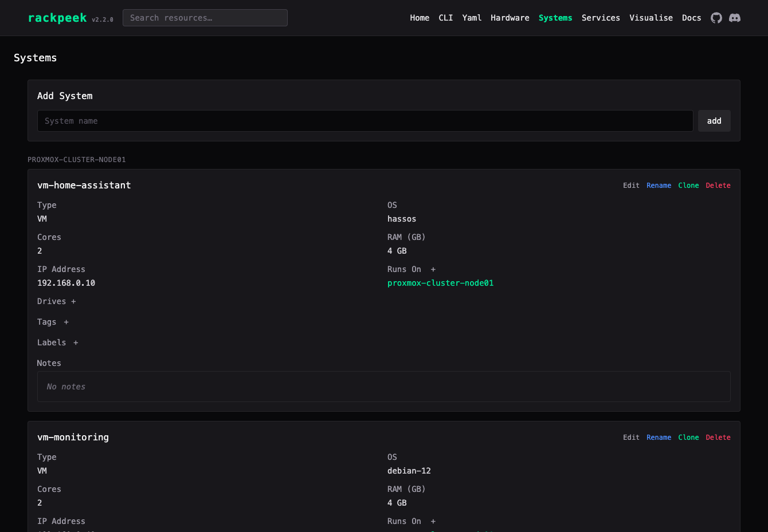
Task: Switch to the Yaml page
Action: (472, 18)
